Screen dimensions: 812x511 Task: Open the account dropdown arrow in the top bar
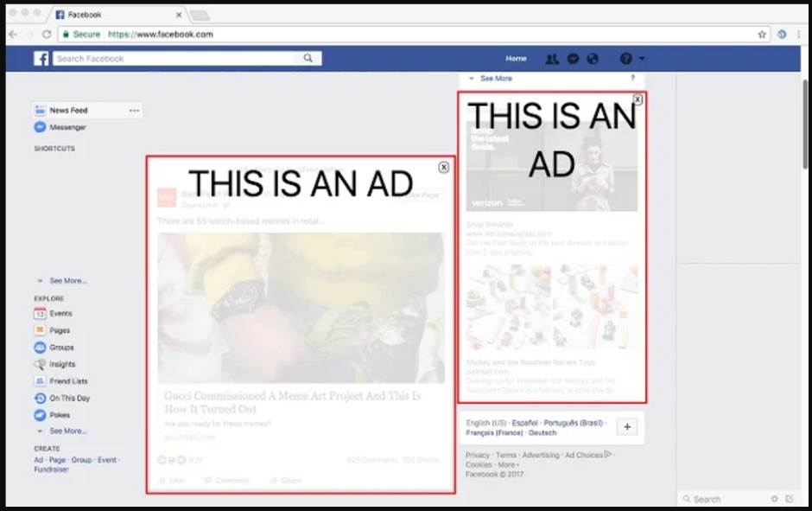[642, 59]
